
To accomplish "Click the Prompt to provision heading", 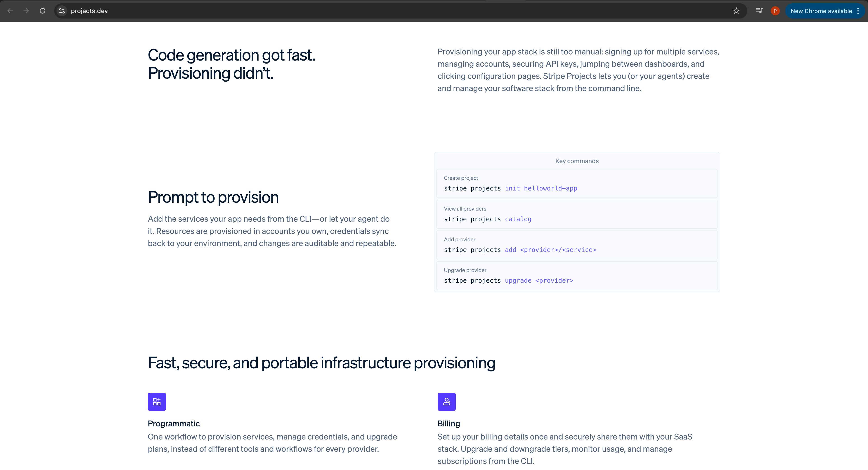I will pos(213,197).
